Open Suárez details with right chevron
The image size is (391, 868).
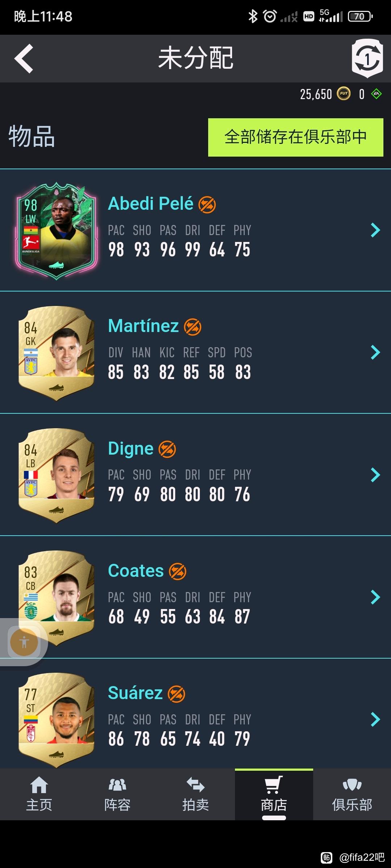[376, 719]
